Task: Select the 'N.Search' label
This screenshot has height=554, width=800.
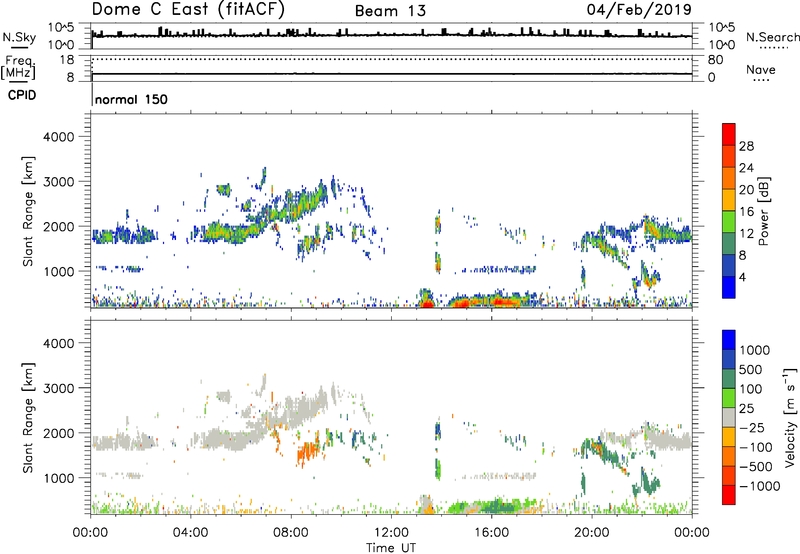Action: [773, 37]
